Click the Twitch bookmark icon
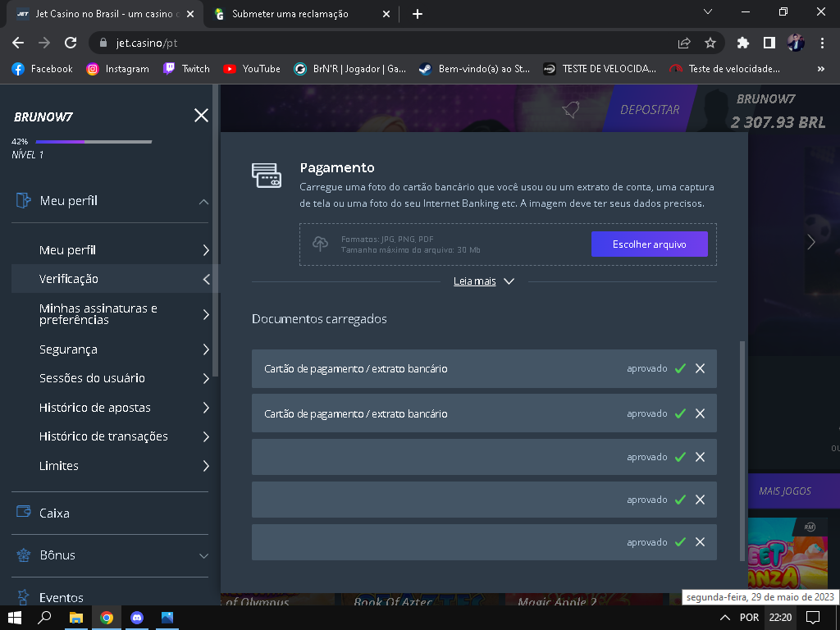This screenshot has height=630, width=840. pos(169,69)
